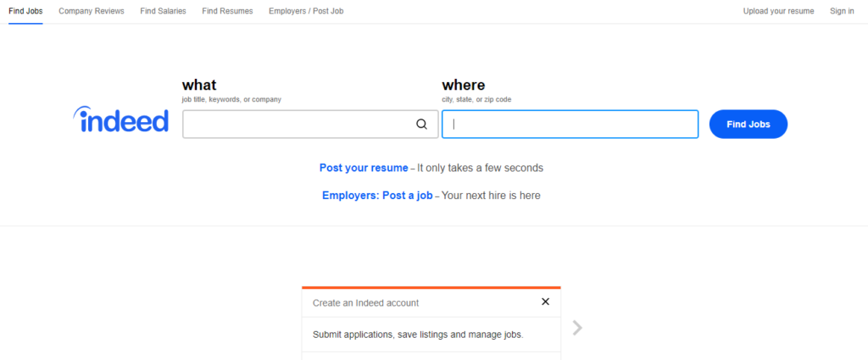Click the next arrow beside the account card

(577, 328)
